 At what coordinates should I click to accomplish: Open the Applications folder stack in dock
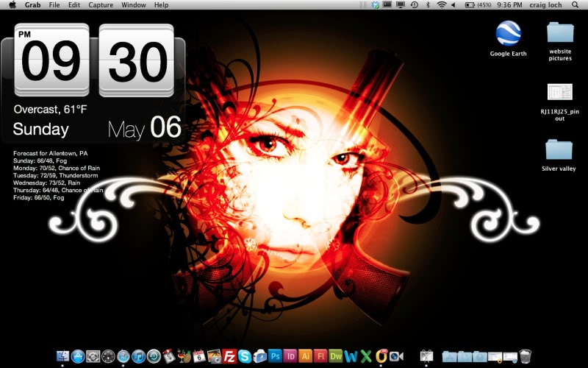[450, 357]
